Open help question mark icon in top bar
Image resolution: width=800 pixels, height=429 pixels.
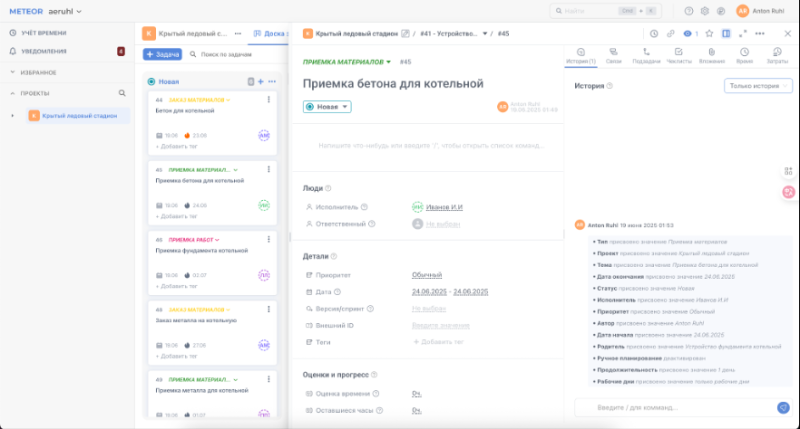tap(689, 11)
